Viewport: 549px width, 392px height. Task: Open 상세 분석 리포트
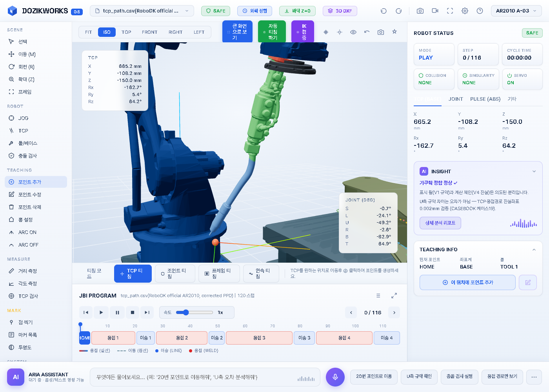click(x=440, y=223)
